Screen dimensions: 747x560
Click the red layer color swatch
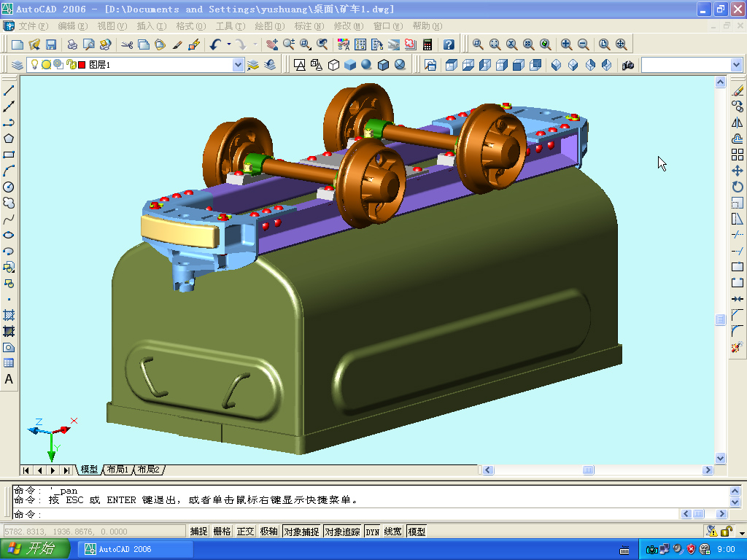pyautogui.click(x=82, y=65)
